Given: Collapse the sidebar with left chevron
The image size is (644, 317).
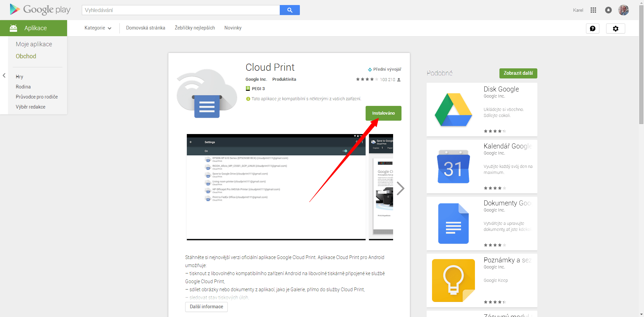Looking at the screenshot, I should pos(4,75).
